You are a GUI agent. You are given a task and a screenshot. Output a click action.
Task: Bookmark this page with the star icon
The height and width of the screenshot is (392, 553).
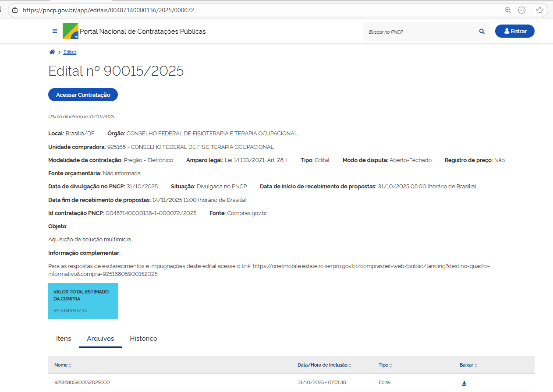pyautogui.click(x=540, y=10)
